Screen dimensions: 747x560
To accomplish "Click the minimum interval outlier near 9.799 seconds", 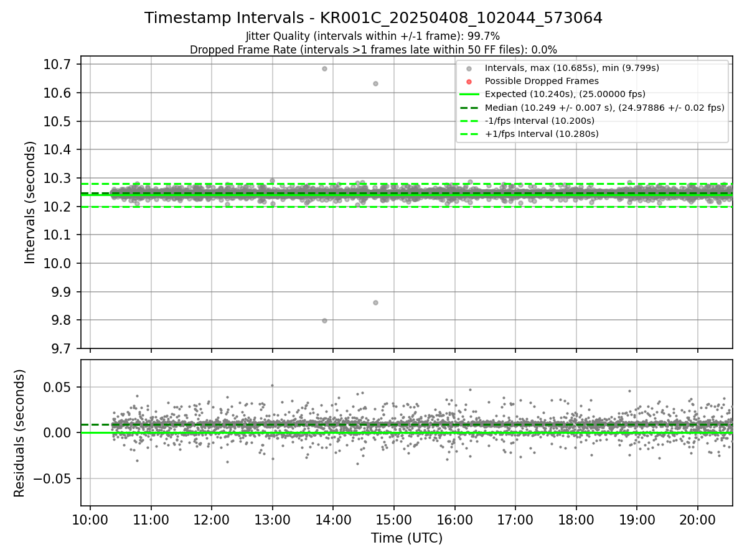I will (324, 320).
